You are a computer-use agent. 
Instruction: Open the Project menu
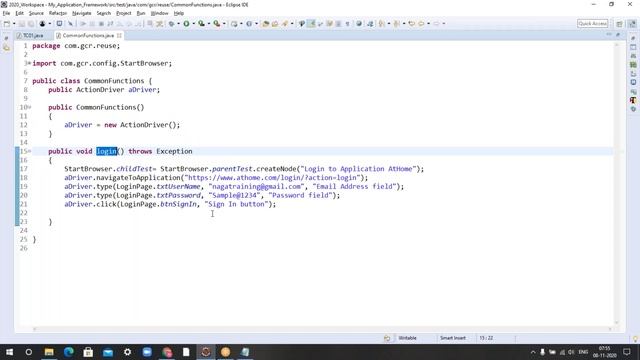(124, 13)
